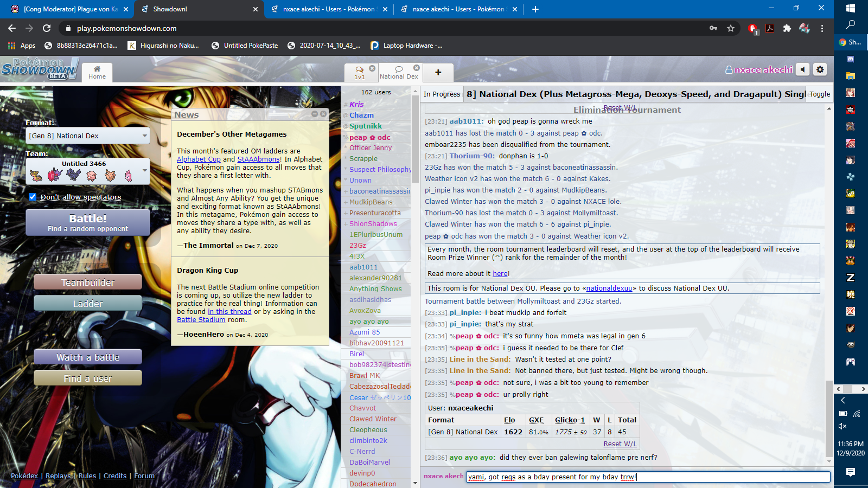Click user Anything Shows in user list
Viewport: 868px width, 488px height.
click(x=375, y=289)
